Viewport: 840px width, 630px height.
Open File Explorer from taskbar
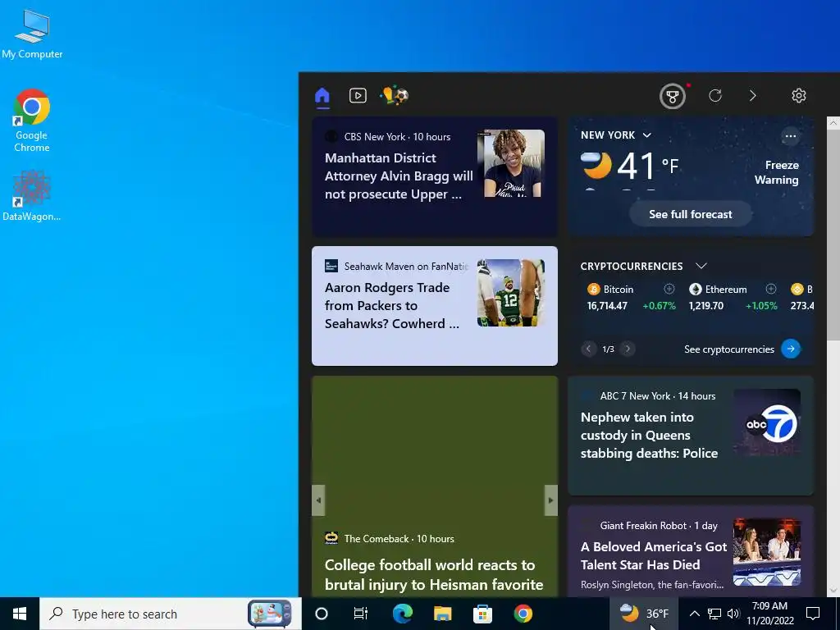(x=442, y=614)
